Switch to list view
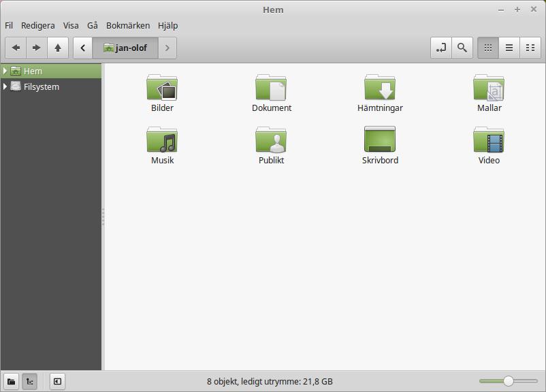Viewport: 546px width, 392px height. click(x=509, y=48)
